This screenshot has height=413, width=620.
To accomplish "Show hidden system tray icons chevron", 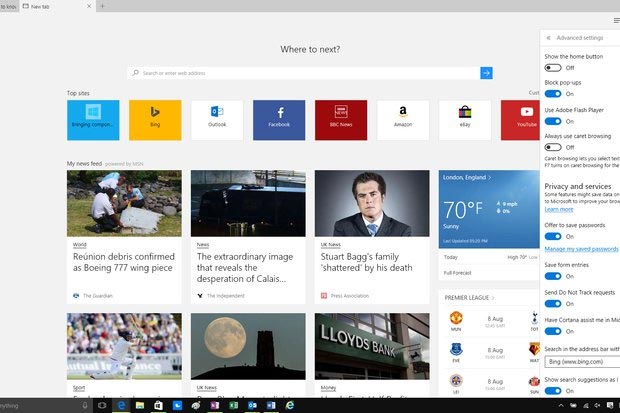I will click(x=561, y=405).
